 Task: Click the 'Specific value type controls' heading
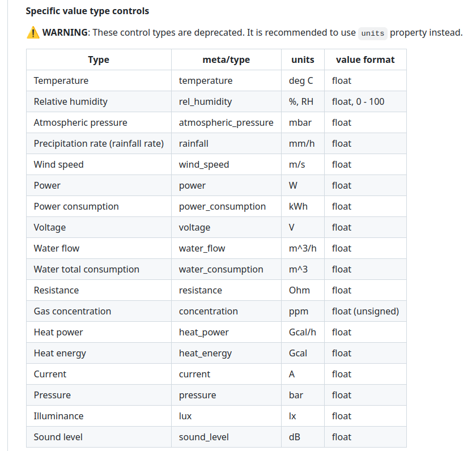click(87, 11)
